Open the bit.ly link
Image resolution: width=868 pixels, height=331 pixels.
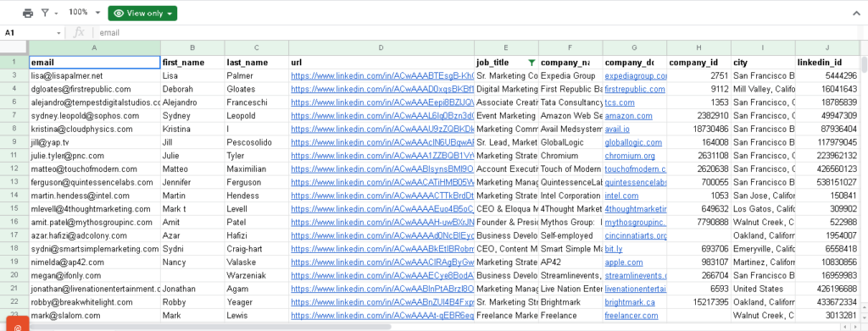[x=613, y=249]
